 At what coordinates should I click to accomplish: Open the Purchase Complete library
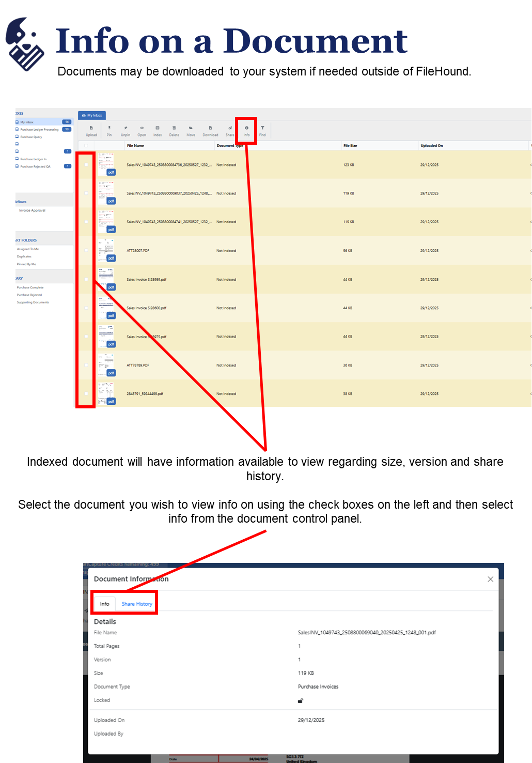coord(30,287)
